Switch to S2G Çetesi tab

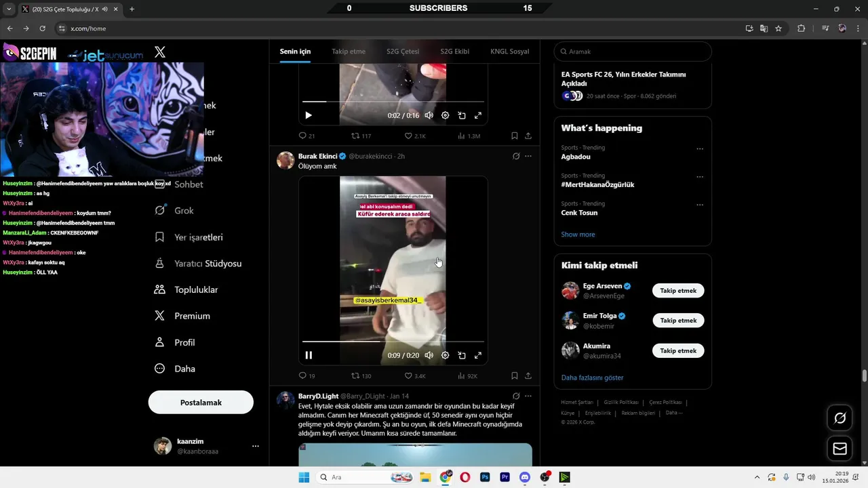[403, 52]
